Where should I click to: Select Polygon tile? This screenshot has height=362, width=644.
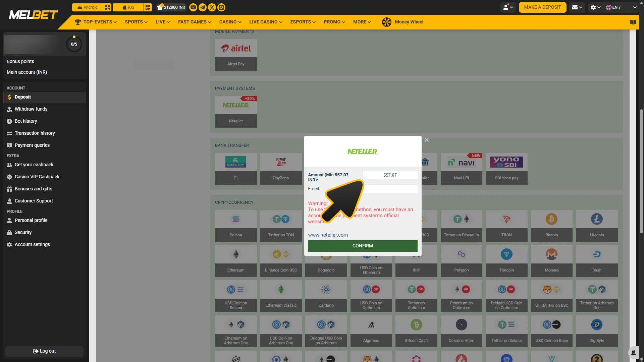tap(462, 261)
